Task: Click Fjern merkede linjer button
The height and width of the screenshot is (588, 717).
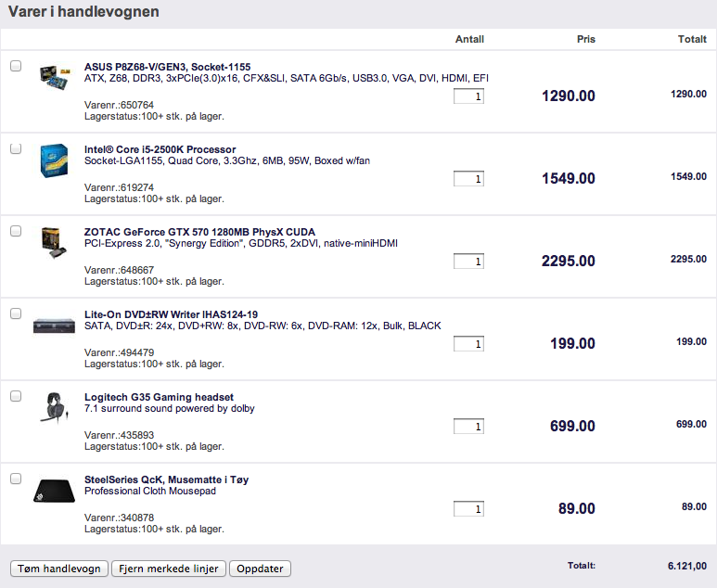Action: coord(169,569)
